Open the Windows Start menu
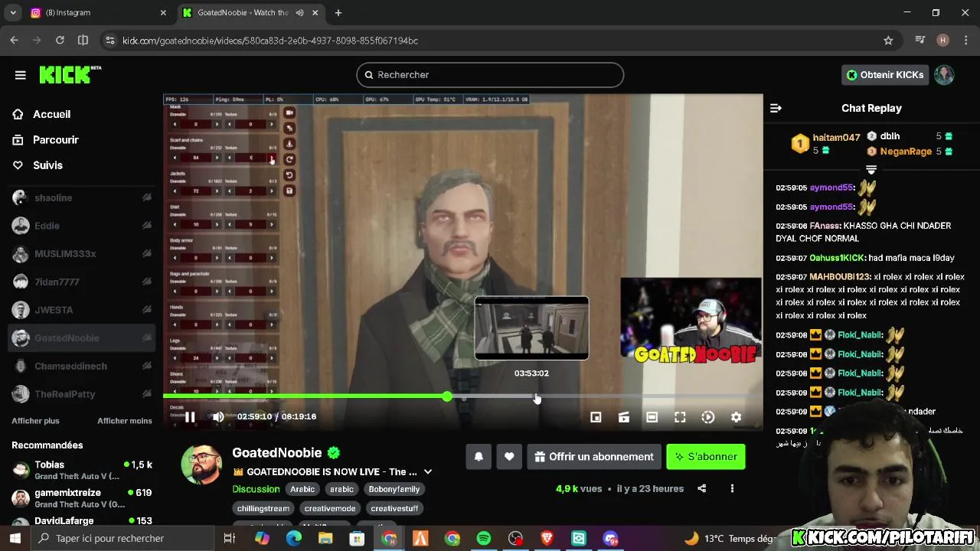This screenshot has width=980, height=551. [x=15, y=538]
